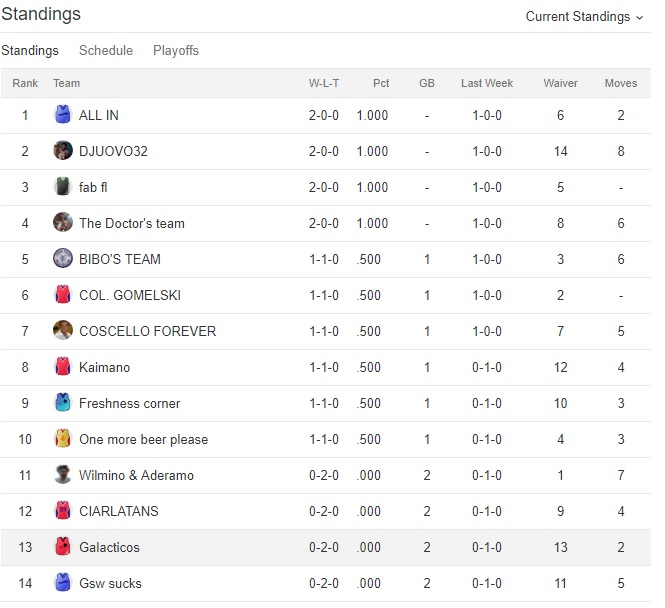The image size is (665, 608).
Task: Open the Current Standings dropdown
Action: (x=585, y=16)
